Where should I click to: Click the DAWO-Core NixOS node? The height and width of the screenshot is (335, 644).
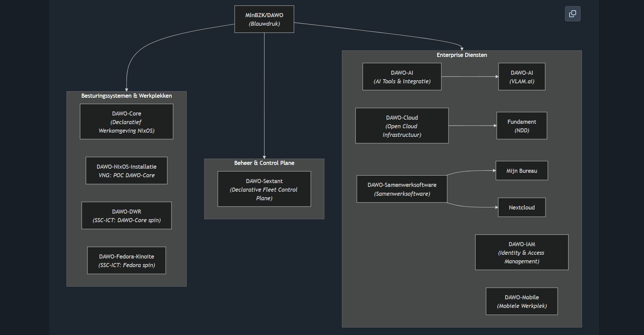[x=127, y=122]
